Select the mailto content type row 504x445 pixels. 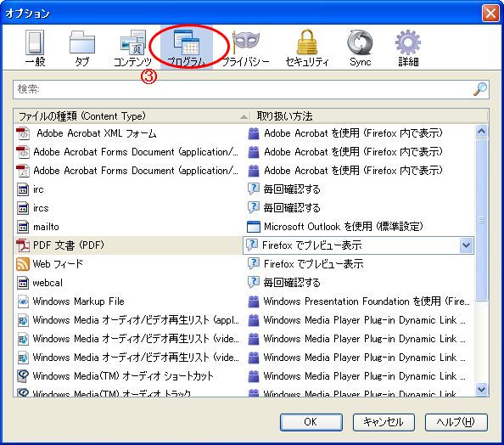pyautogui.click(x=244, y=227)
